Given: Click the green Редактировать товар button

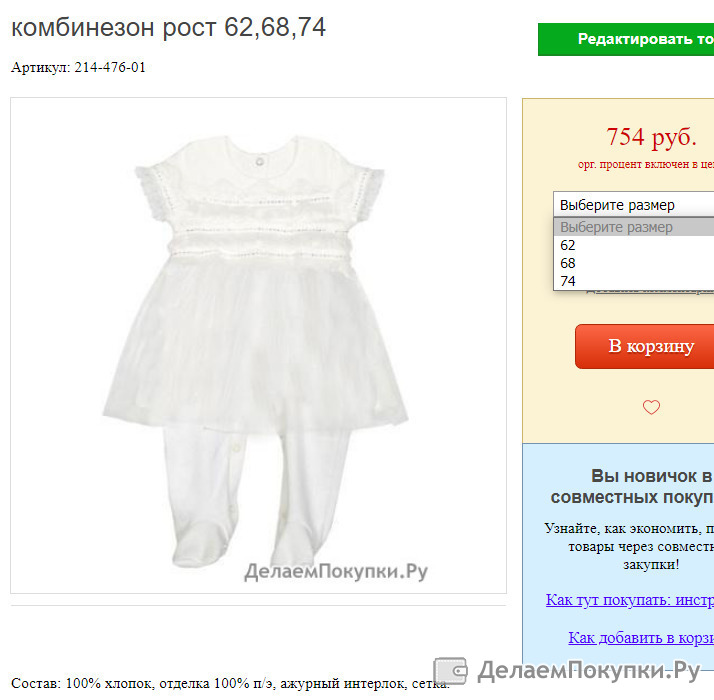Looking at the screenshot, I should tap(626, 39).
